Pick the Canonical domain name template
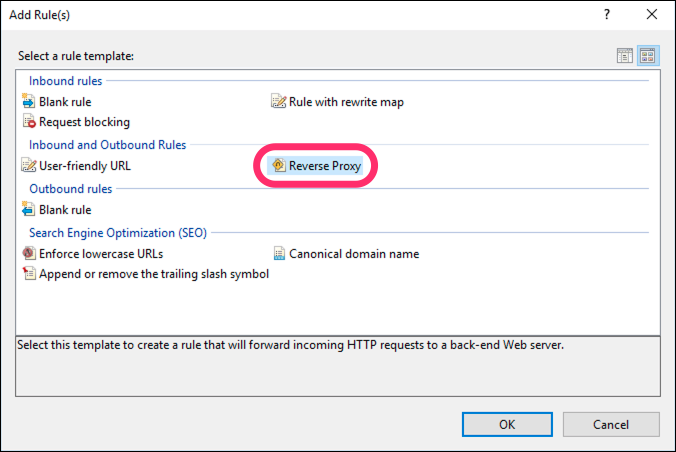 353,254
